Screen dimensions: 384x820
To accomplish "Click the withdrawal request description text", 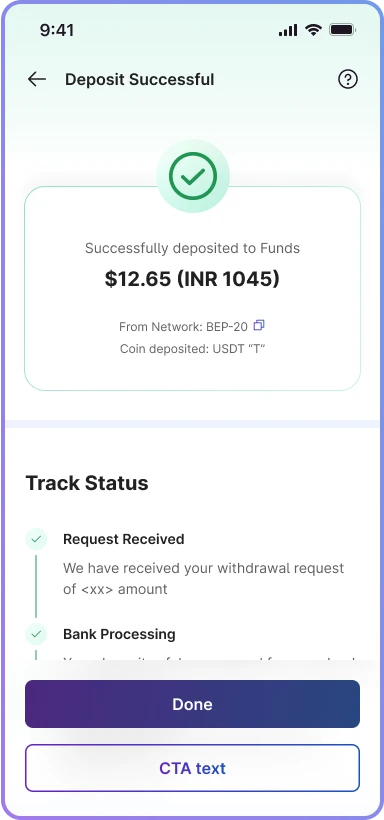I will coord(204,578).
